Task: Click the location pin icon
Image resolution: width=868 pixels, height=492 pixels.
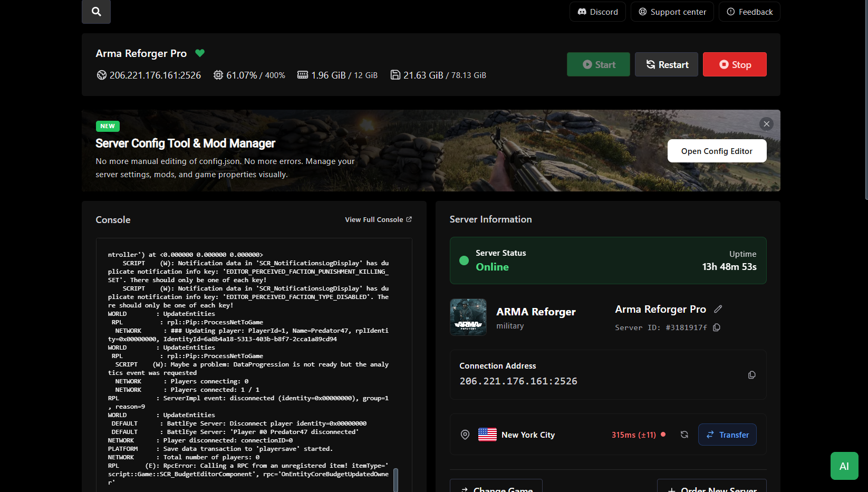Action: tap(465, 435)
